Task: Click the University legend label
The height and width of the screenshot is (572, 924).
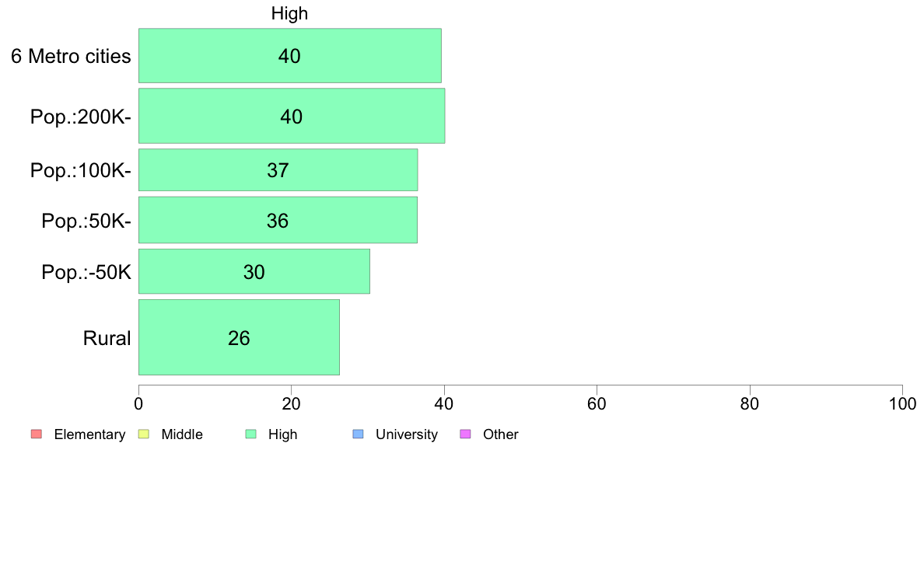Action: coord(407,434)
